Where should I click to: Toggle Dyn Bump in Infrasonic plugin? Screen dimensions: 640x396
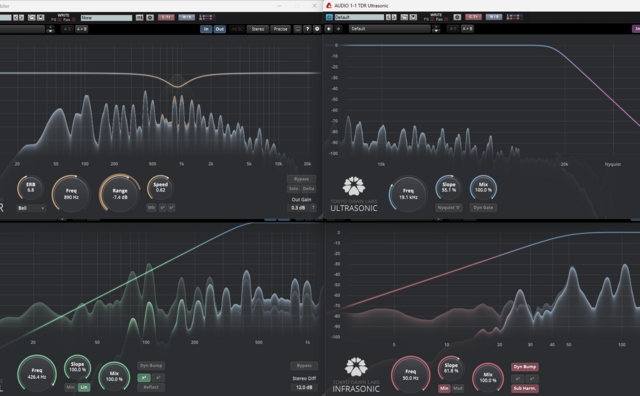pos(524,367)
